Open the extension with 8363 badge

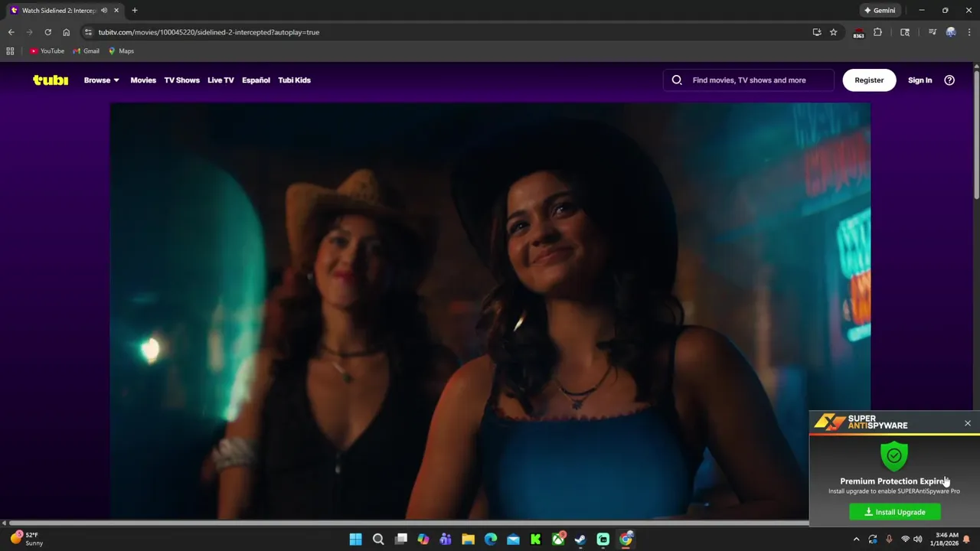pyautogui.click(x=858, y=33)
